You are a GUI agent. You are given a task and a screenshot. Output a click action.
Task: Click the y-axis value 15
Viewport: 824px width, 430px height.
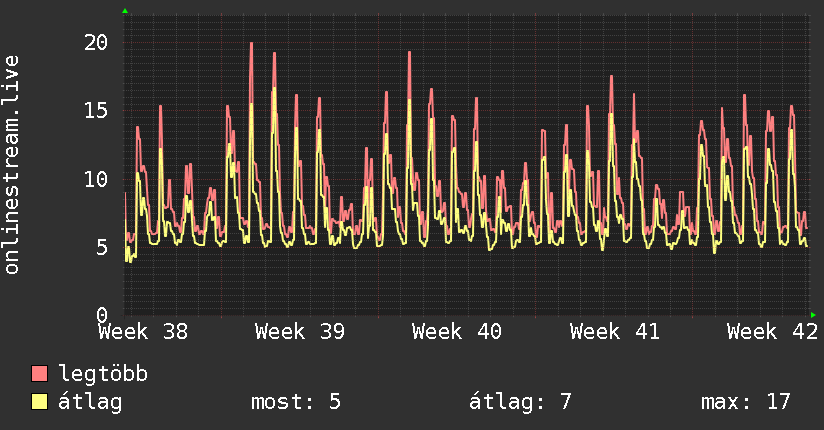click(96, 110)
